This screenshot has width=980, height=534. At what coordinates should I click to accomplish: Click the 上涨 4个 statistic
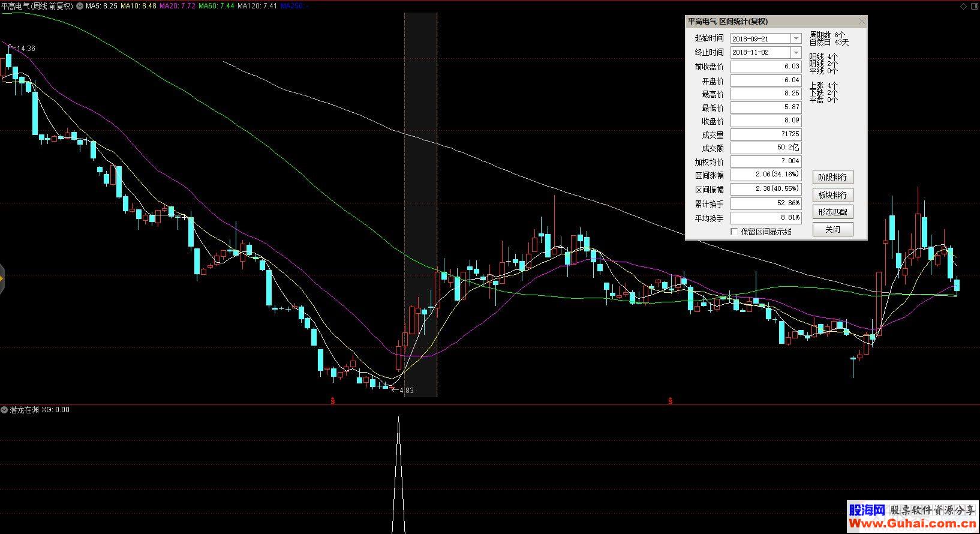pos(823,86)
